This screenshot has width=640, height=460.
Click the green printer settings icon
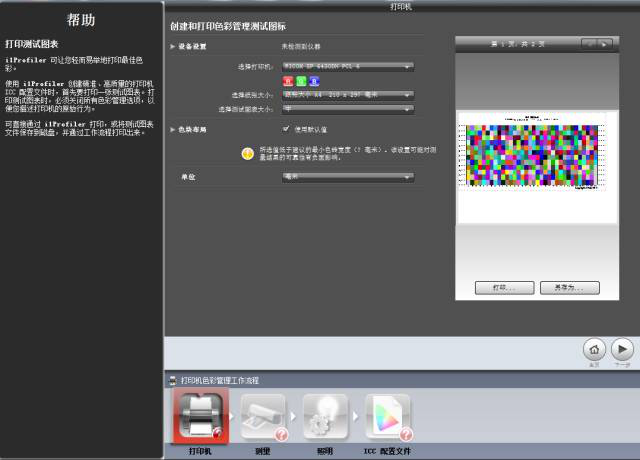tap(300, 81)
